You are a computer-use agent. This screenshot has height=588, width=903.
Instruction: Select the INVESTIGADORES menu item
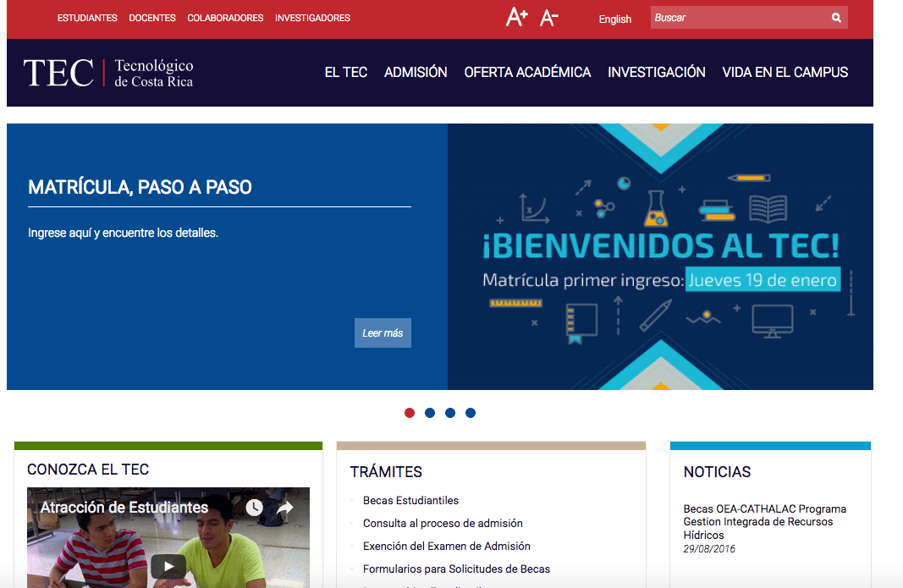[x=312, y=17]
